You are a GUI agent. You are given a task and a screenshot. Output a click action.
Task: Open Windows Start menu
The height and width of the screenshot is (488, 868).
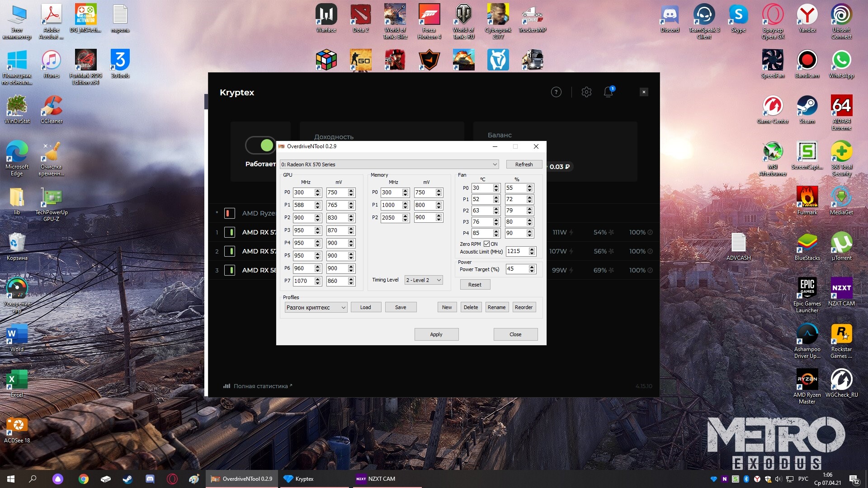point(11,479)
